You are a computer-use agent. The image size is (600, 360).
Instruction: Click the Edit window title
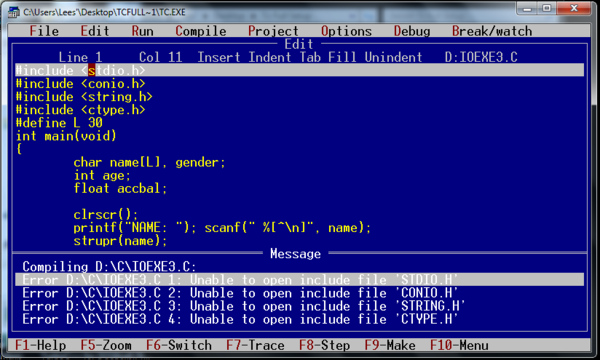(299, 44)
